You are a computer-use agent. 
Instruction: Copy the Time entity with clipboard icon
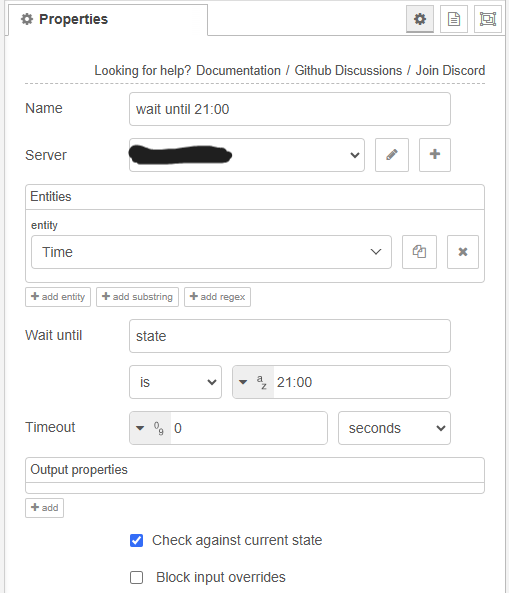[x=419, y=252]
